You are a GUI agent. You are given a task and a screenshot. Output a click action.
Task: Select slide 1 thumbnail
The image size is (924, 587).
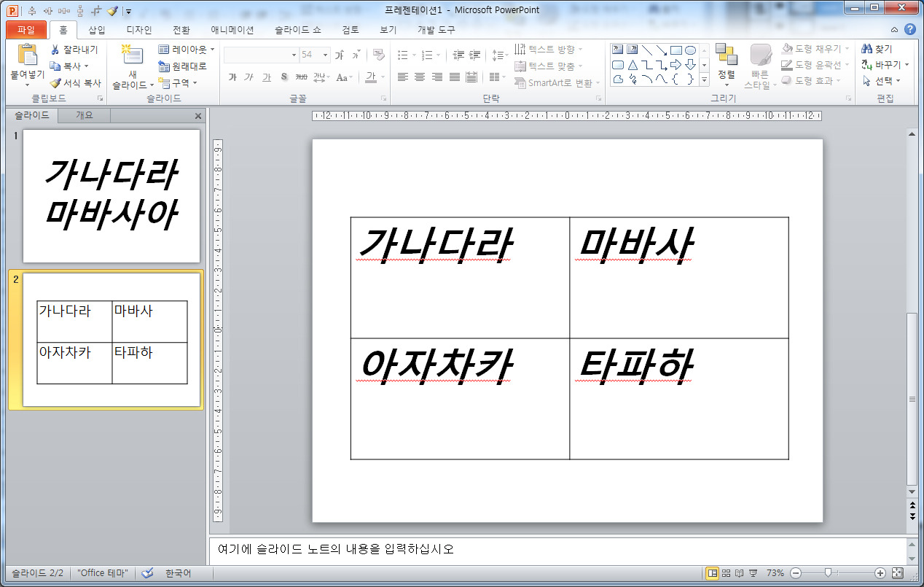pyautogui.click(x=111, y=196)
